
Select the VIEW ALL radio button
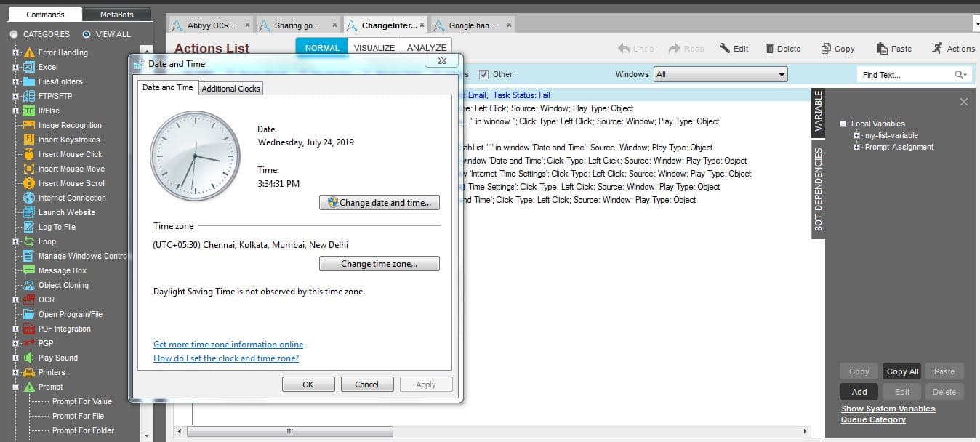[x=87, y=34]
